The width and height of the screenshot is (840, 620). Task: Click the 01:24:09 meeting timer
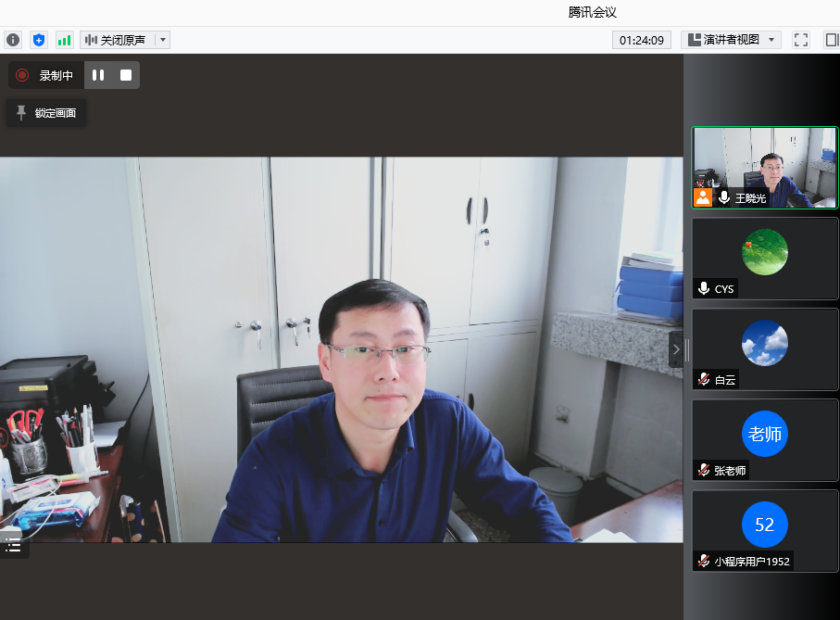(x=641, y=40)
